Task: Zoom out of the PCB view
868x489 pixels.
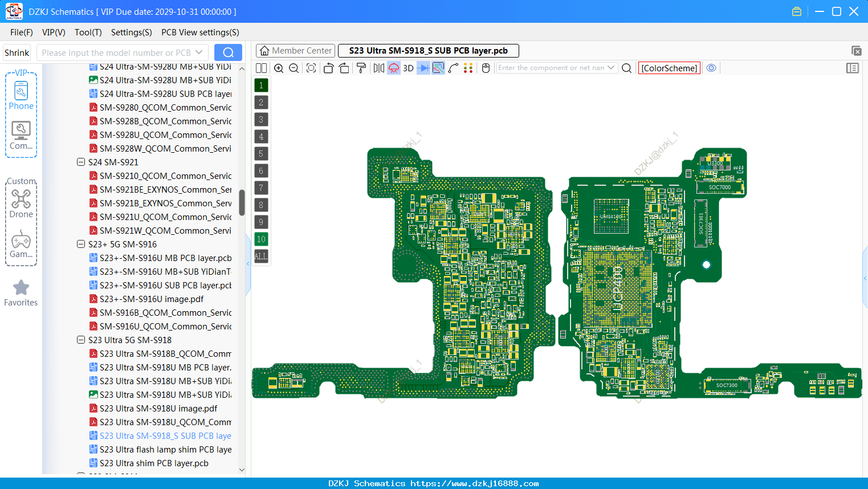Action: click(x=294, y=68)
